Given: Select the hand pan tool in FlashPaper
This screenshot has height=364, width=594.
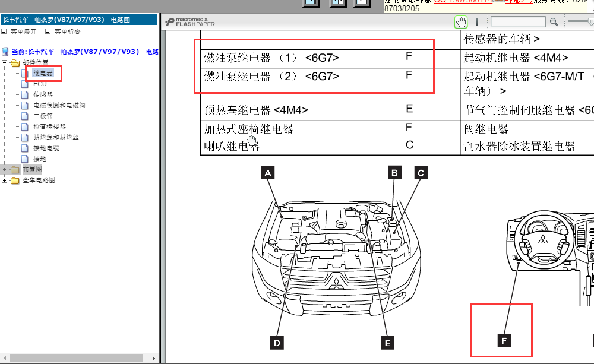Looking at the screenshot, I should pos(461,23).
